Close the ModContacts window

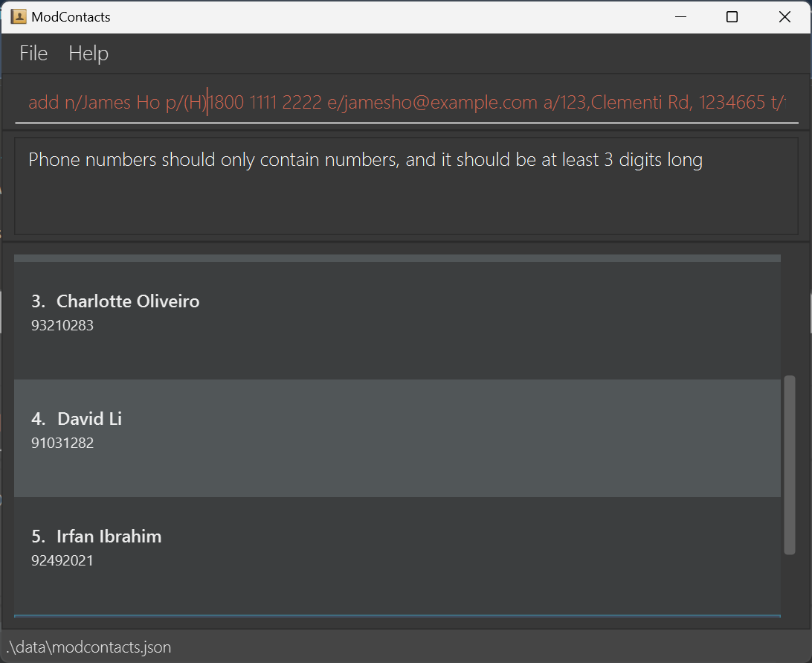click(x=784, y=17)
